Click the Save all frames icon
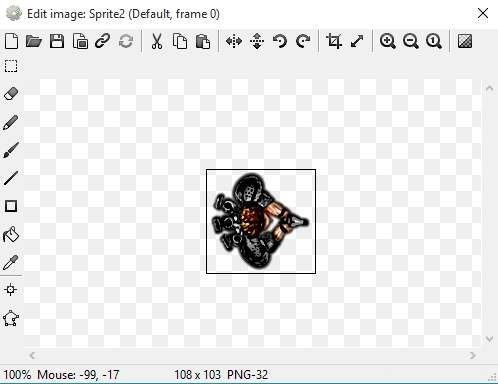 (80, 41)
